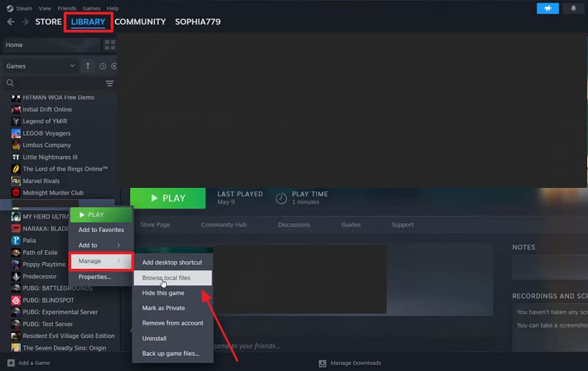Screen dimensions: 588x371
Task: Click the Initial Drift Online game icon
Action: 16,110
